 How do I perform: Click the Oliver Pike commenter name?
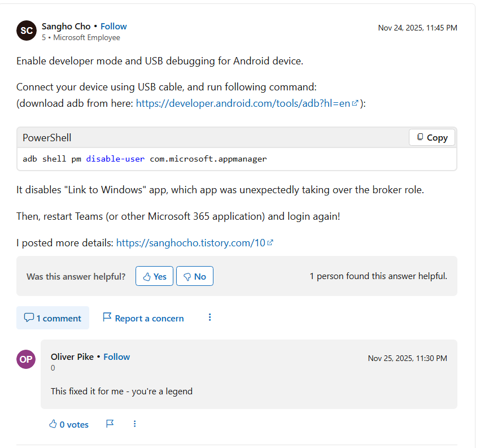coord(72,356)
